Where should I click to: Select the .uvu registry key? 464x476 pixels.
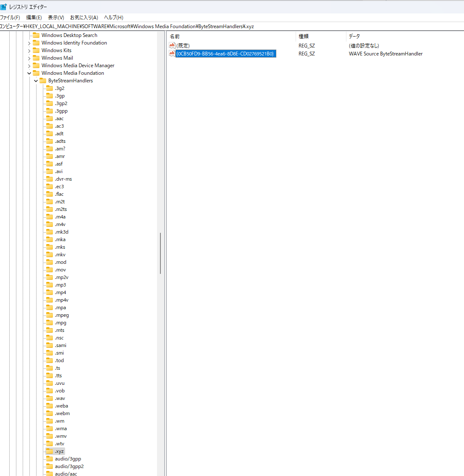[60, 383]
